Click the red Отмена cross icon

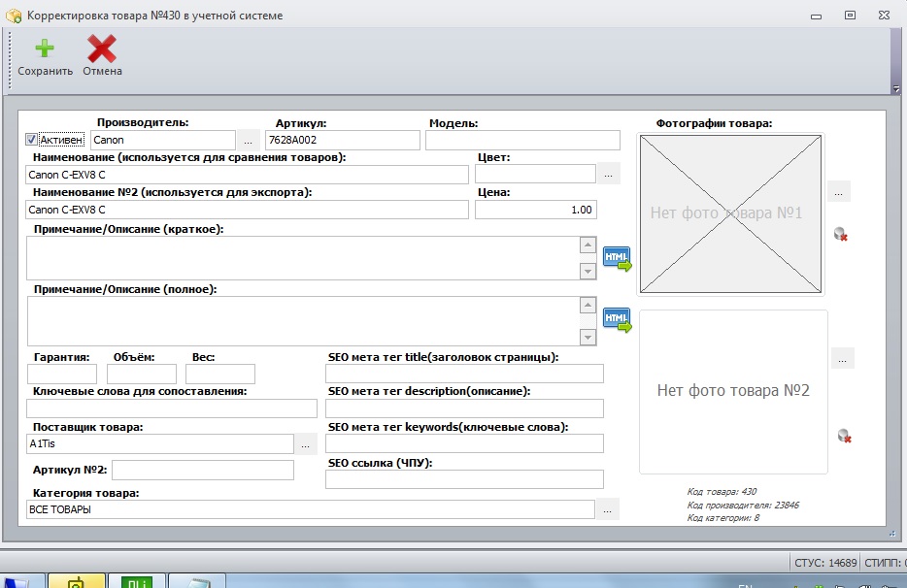(x=102, y=49)
